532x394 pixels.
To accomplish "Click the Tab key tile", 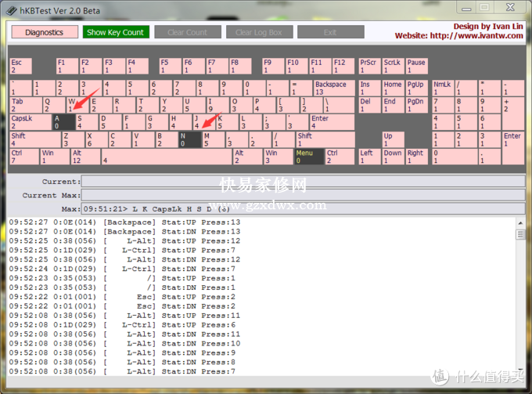I will (x=27, y=105).
